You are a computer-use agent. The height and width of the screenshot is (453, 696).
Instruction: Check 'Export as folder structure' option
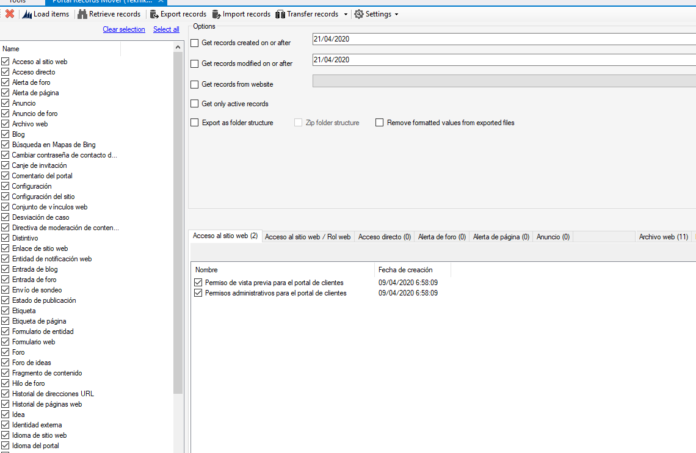(x=194, y=123)
